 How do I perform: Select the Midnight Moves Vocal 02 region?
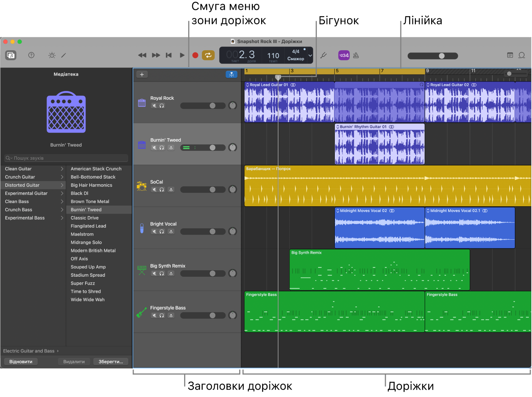coord(380,228)
